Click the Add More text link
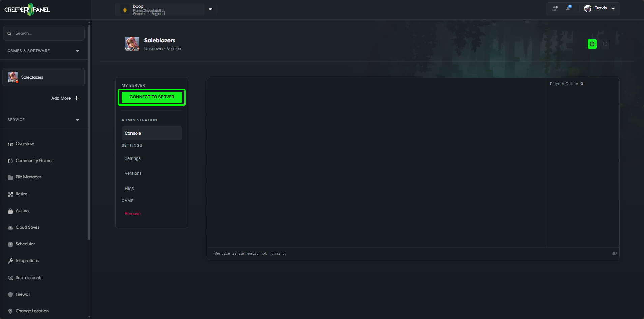 61,98
